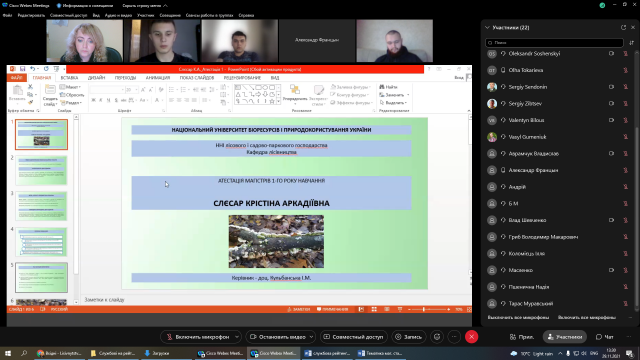Fit slide to window icon

tap(469, 309)
